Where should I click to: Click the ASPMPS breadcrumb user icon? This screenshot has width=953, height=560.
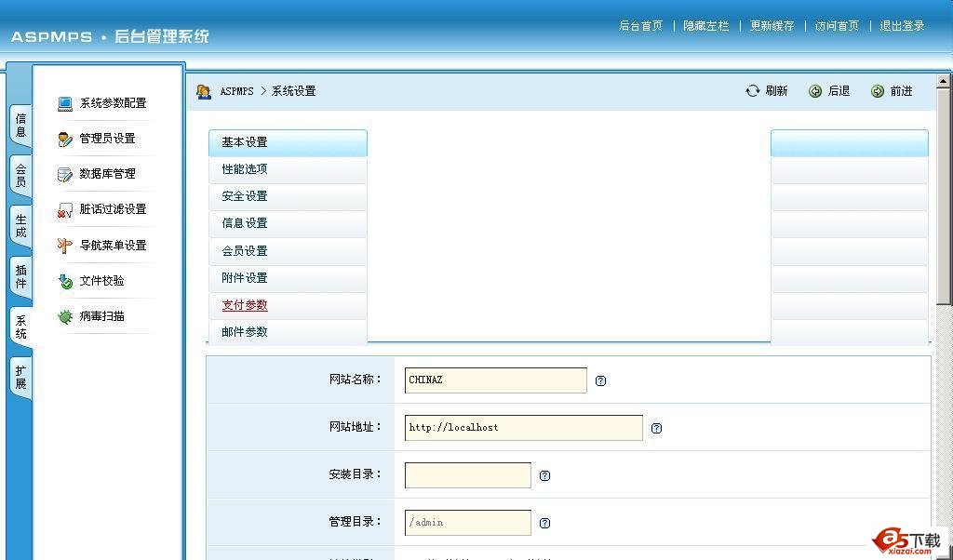coord(204,92)
